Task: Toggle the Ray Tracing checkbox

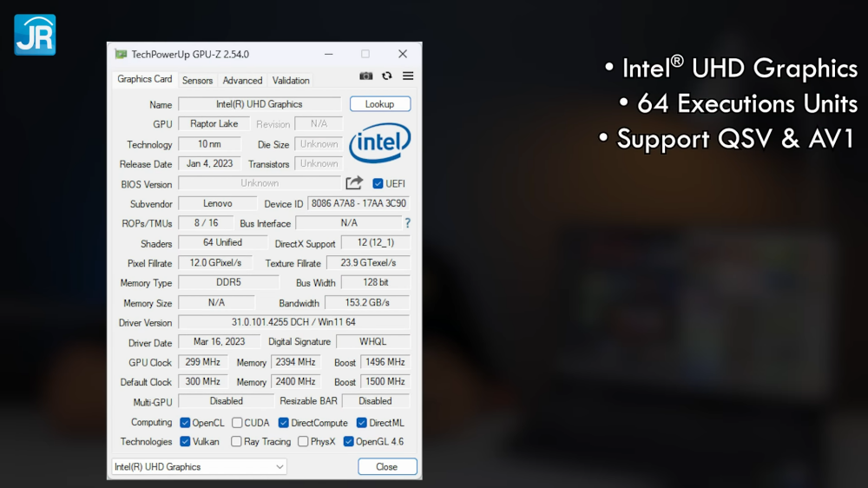Action: 236,442
